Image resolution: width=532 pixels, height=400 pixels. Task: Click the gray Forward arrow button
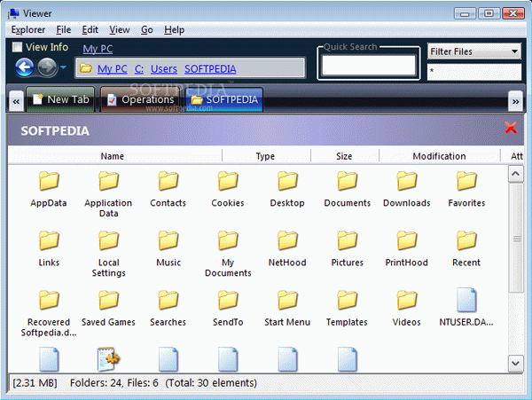click(x=47, y=67)
